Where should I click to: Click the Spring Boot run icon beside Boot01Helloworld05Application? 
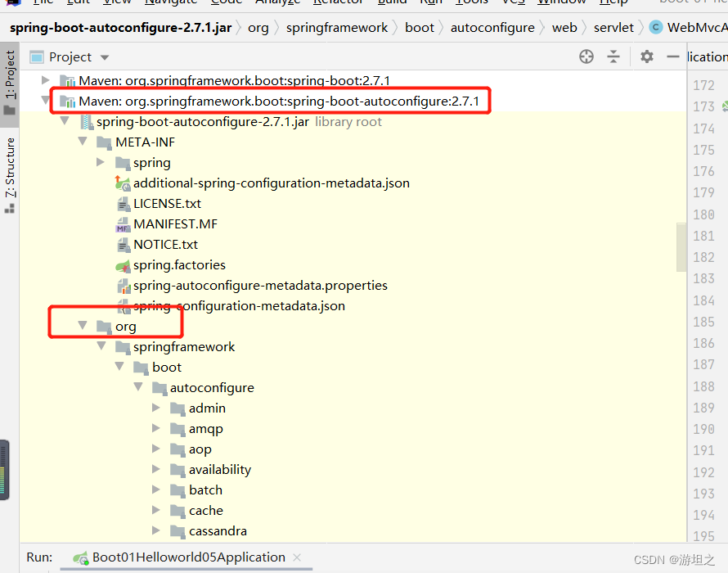point(79,557)
